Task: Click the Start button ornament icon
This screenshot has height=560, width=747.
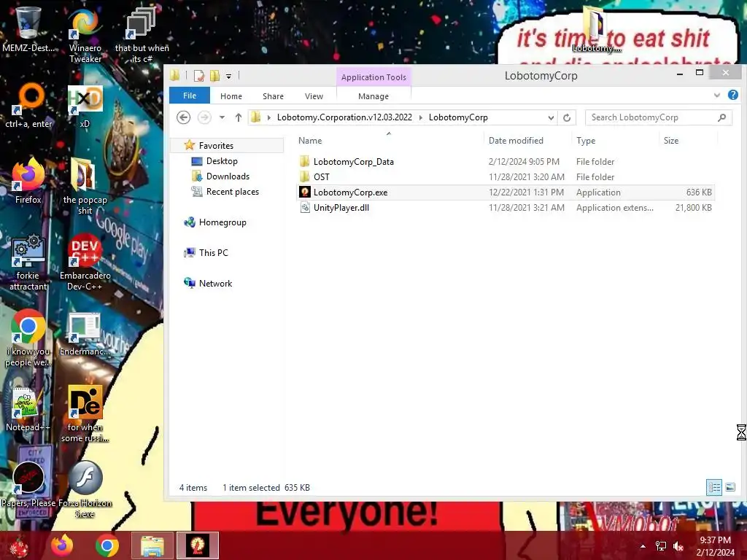Action: (19, 547)
